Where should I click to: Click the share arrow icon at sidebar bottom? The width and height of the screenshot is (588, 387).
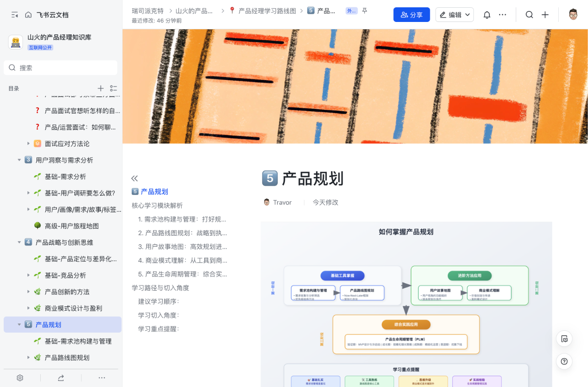[x=62, y=377]
